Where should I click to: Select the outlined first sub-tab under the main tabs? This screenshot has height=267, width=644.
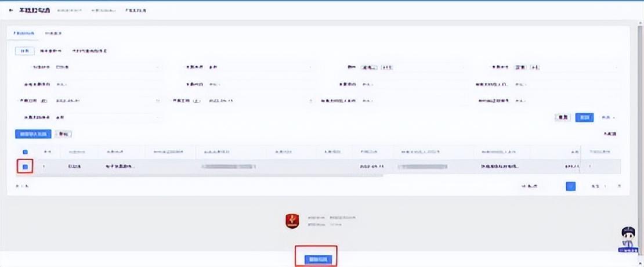coord(24,51)
